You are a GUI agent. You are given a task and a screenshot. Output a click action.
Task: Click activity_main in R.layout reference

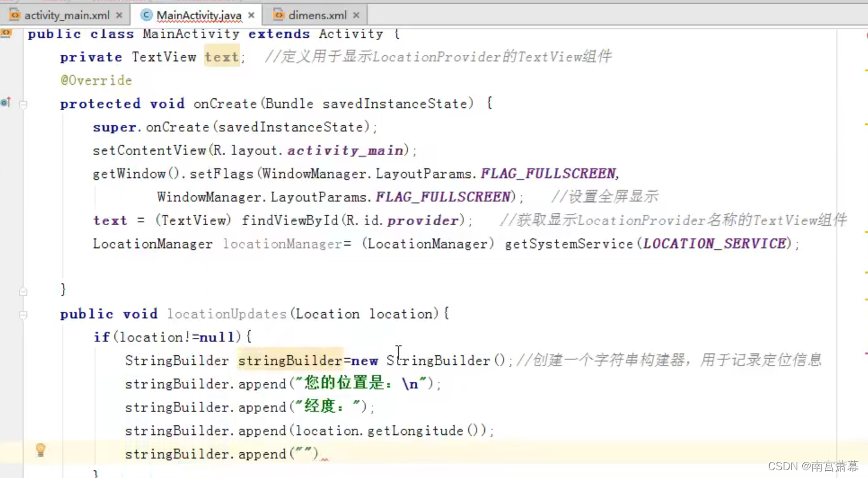tap(345, 150)
